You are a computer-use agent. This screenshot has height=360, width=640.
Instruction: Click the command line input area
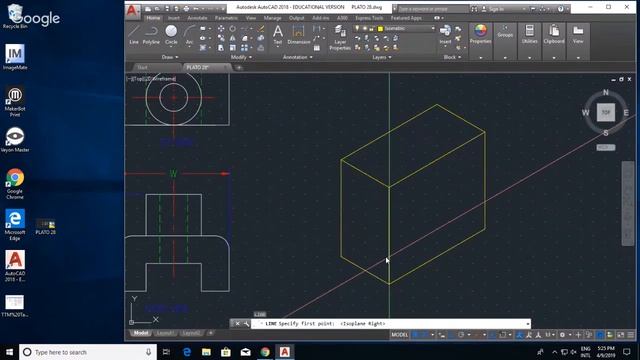[x=388, y=324]
